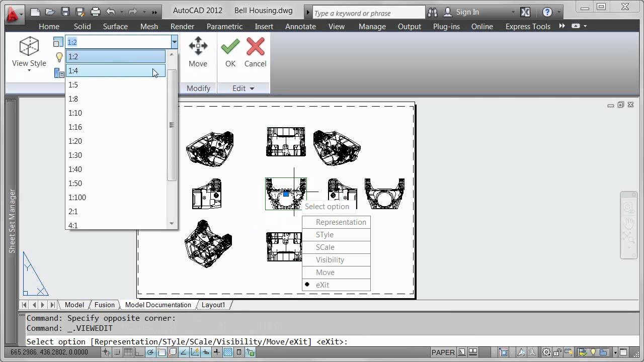Screen dimensions: 644x362
Task: Toggle Snap Mode in the status bar
Action: point(117,352)
